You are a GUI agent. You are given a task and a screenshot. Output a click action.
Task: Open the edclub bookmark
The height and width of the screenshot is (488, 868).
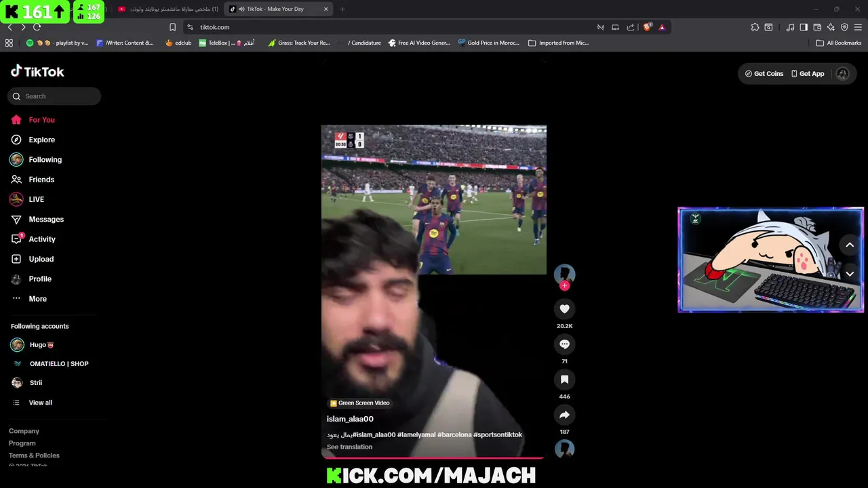(178, 43)
